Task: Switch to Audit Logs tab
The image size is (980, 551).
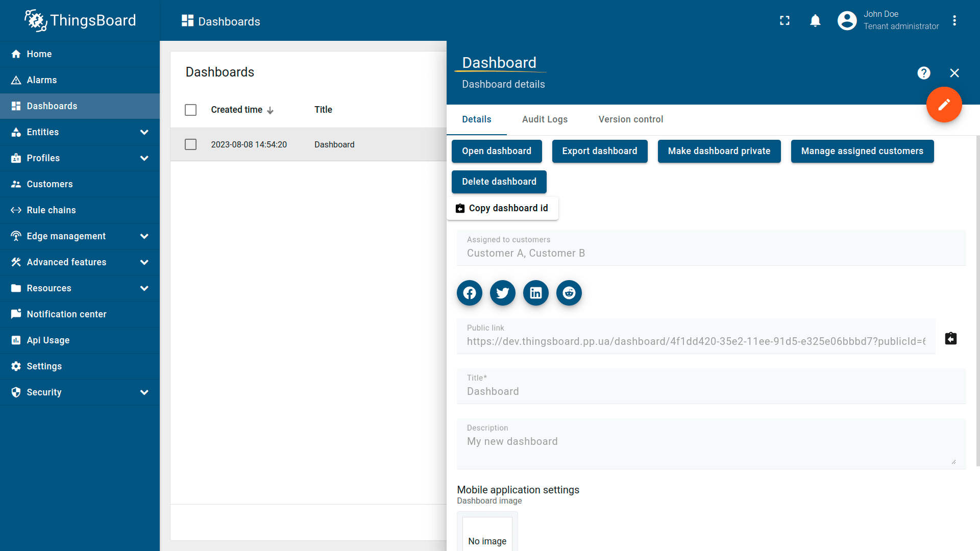Action: tap(545, 119)
